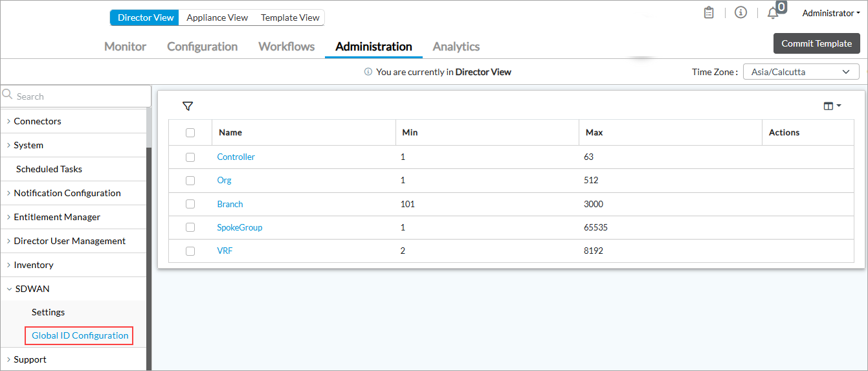Open the clipboard tasks icon
Screen dimensions: 868x371
pyautogui.click(x=709, y=13)
